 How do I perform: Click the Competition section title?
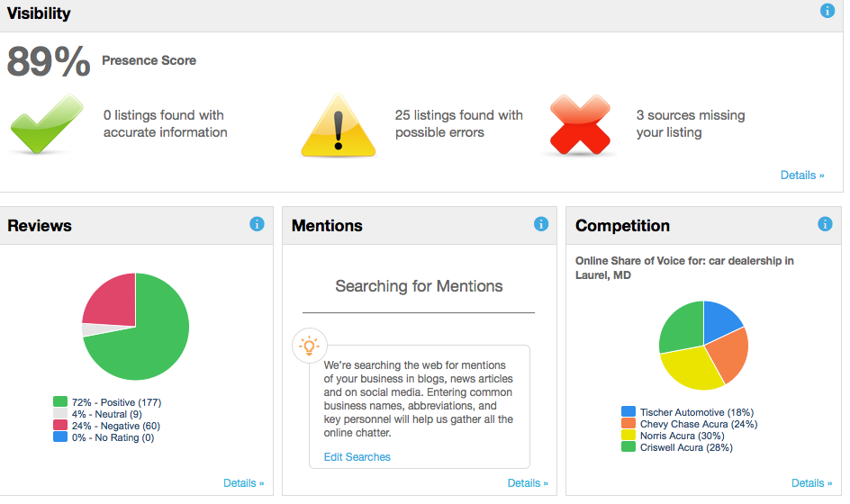[x=622, y=225]
